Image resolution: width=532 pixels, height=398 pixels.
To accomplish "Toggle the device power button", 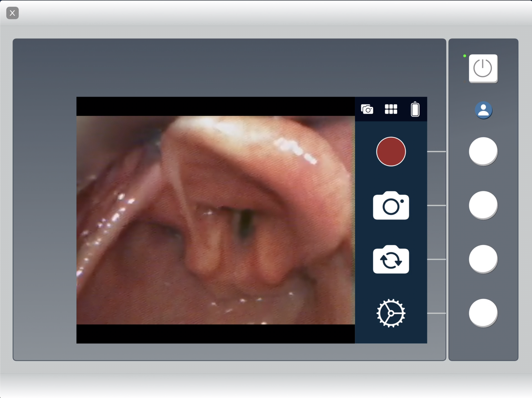I will pyautogui.click(x=483, y=68).
